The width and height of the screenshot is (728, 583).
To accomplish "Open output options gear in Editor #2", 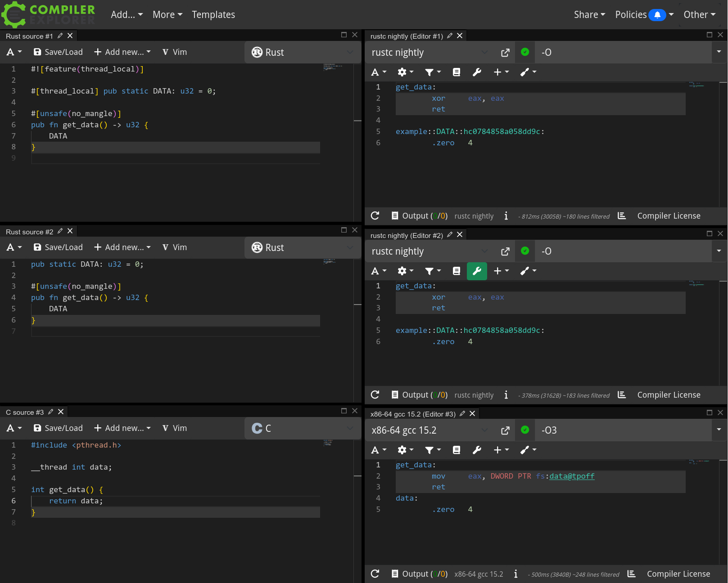I will click(x=406, y=271).
